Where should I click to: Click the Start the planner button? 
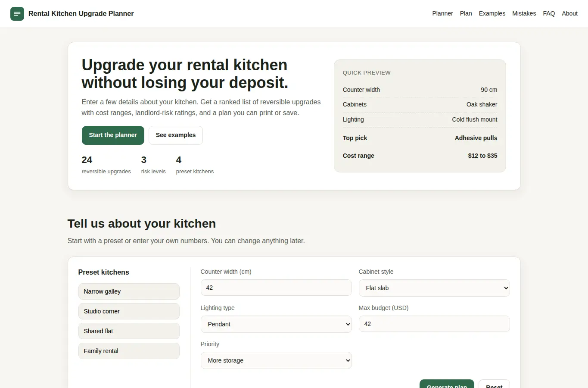pyautogui.click(x=113, y=135)
